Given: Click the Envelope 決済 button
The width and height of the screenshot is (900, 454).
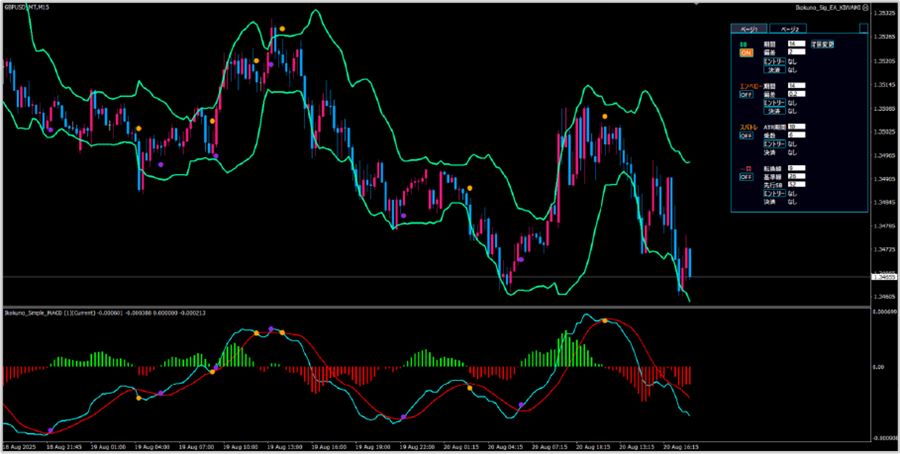Looking at the screenshot, I should (775, 111).
